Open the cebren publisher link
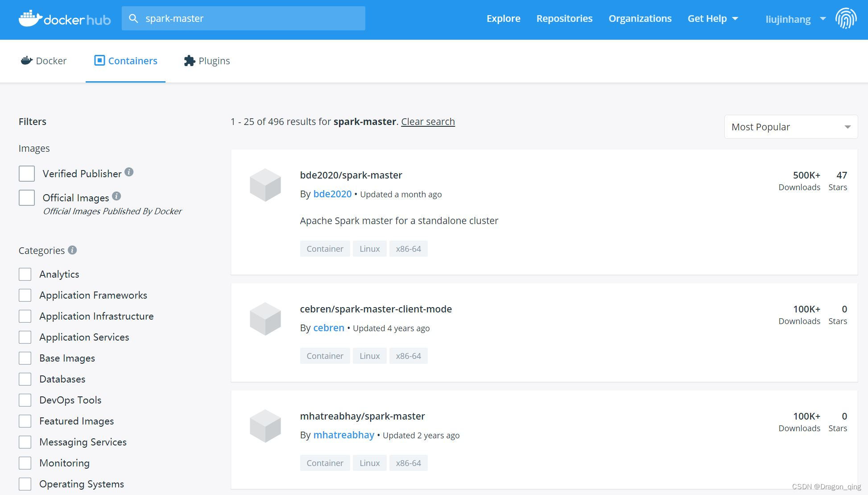This screenshot has height=495, width=868. click(x=329, y=328)
